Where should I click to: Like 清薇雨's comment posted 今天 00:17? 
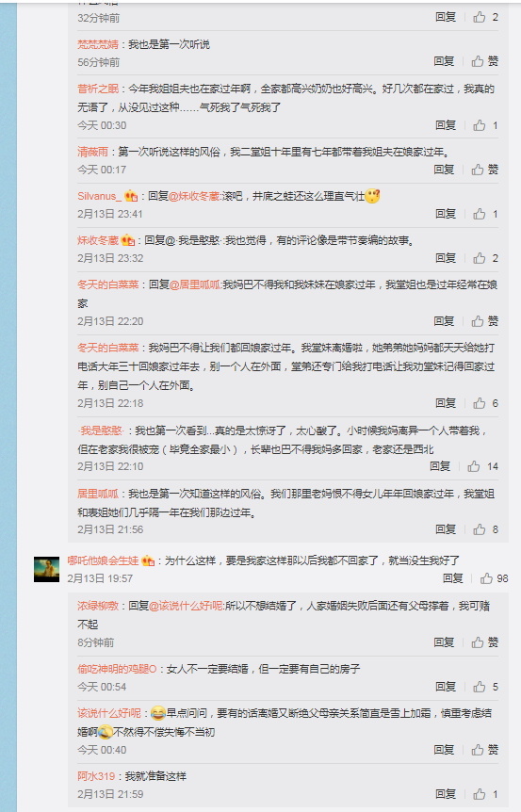(485, 170)
